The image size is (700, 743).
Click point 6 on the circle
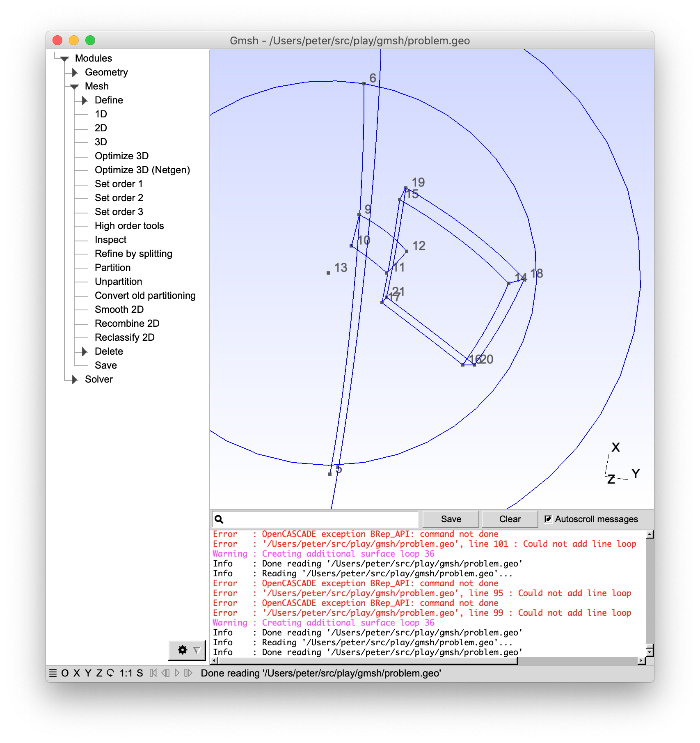click(x=364, y=84)
